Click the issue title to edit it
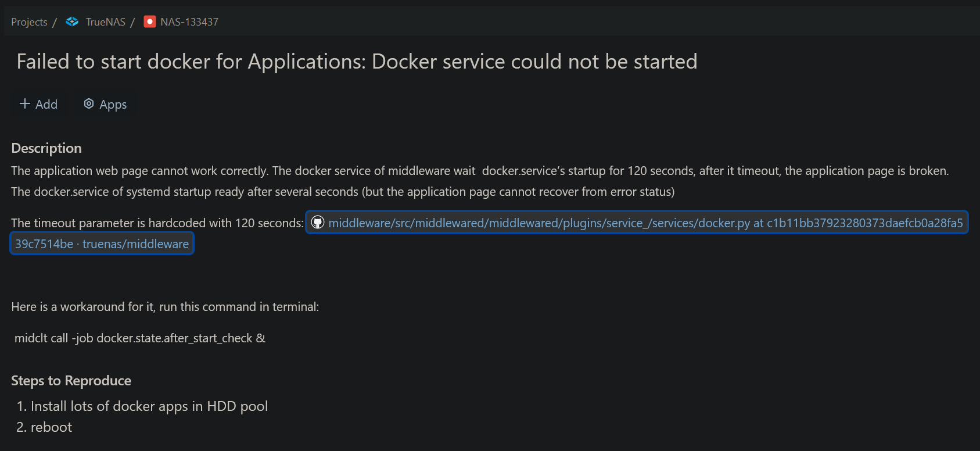This screenshot has height=451, width=980. pyautogui.click(x=357, y=62)
